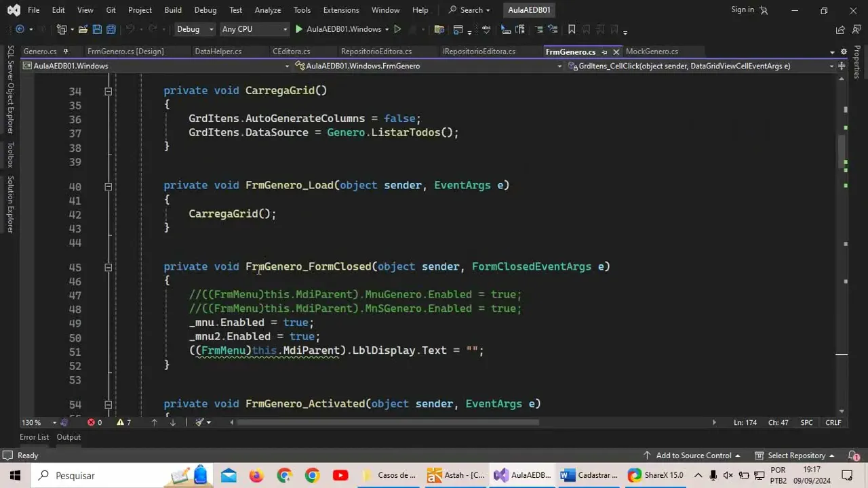Open Word document Cadastrar from taskbar
The width and height of the screenshot is (868, 488).
[589, 475]
